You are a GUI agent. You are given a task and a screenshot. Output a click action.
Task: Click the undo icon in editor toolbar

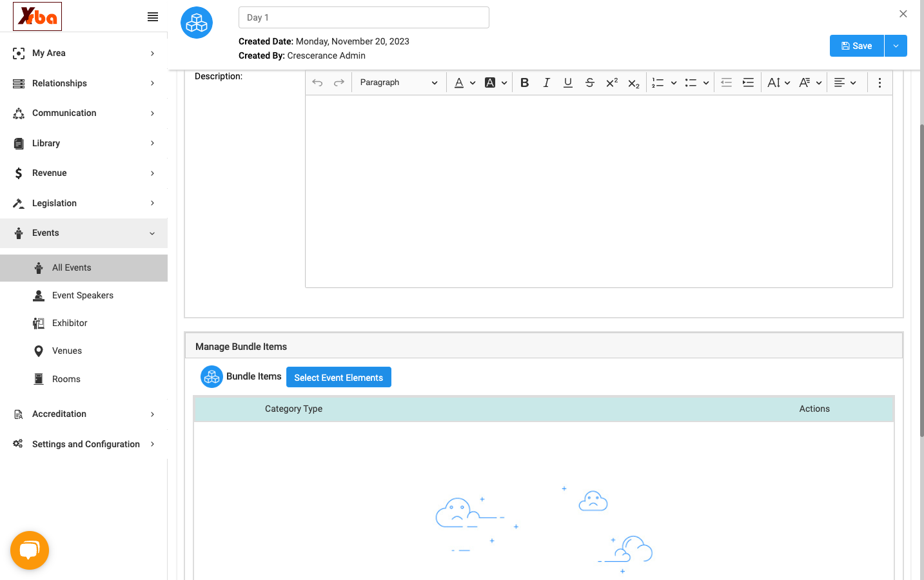[317, 82]
